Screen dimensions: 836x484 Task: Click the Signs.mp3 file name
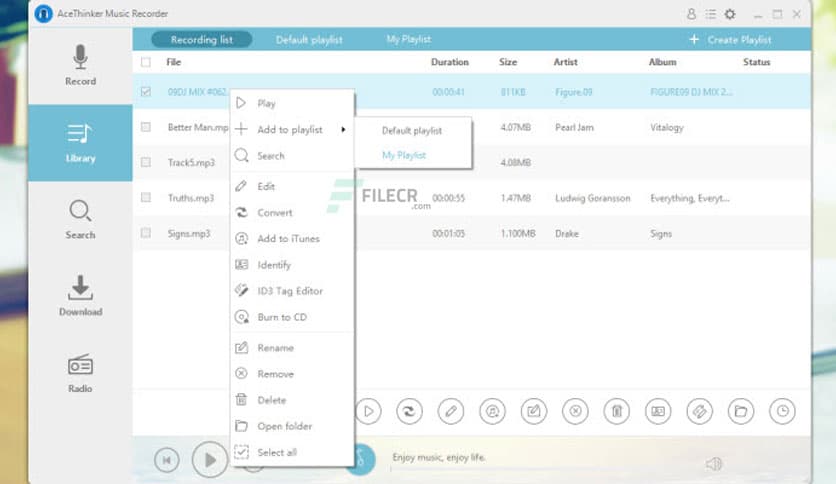pyautogui.click(x=189, y=233)
